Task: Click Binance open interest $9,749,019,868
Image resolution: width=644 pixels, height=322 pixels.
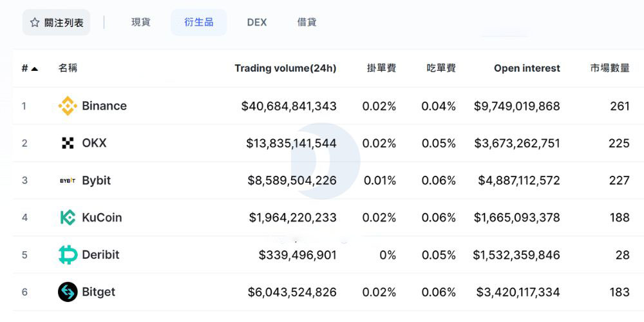Action: pyautogui.click(x=517, y=106)
